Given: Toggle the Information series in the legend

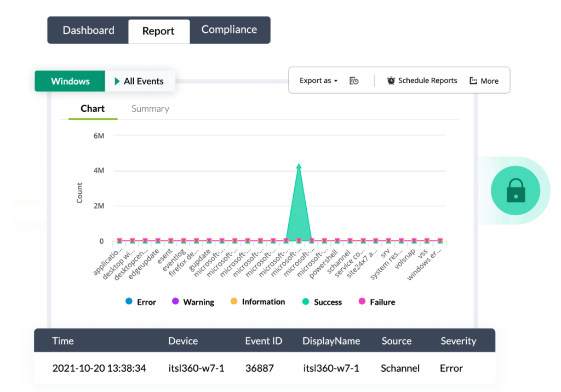Looking at the screenshot, I should 234,302.
